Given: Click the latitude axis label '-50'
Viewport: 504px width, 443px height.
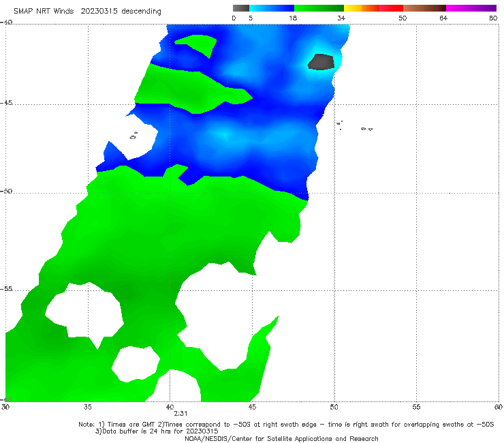Looking at the screenshot, I should tap(6, 191).
